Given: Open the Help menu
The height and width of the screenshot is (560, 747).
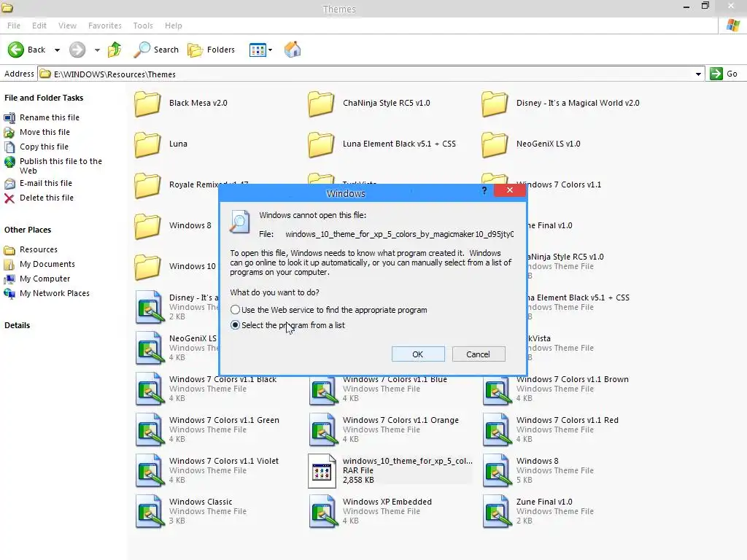Looking at the screenshot, I should click(174, 26).
